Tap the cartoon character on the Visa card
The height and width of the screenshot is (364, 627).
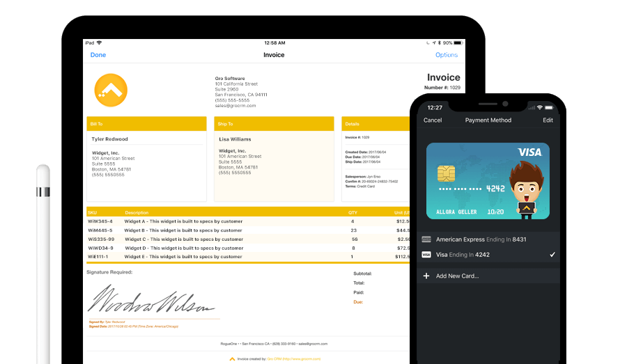click(527, 190)
